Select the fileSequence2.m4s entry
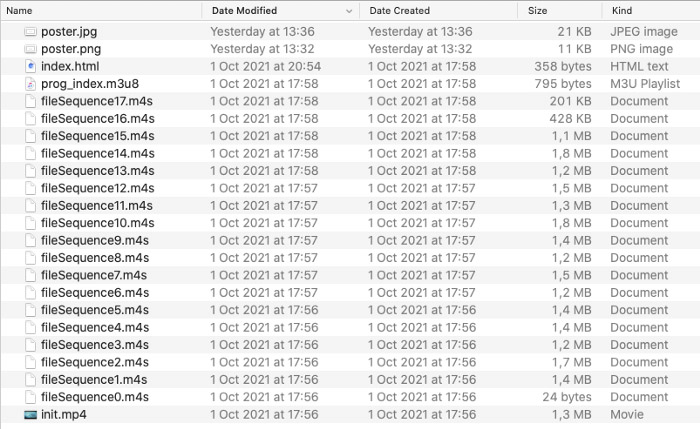Viewport: 700px width, 429px height. coord(350,362)
